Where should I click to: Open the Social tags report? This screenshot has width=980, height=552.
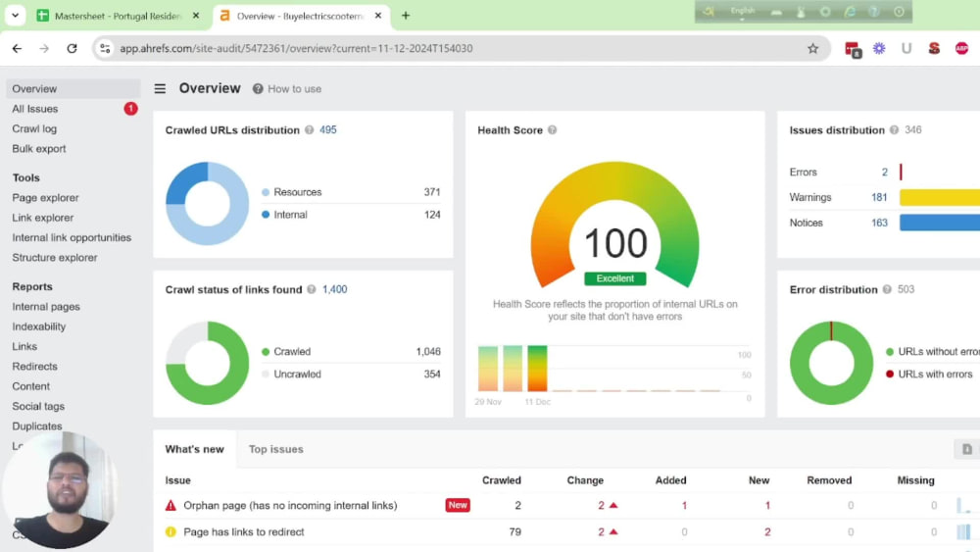point(38,406)
